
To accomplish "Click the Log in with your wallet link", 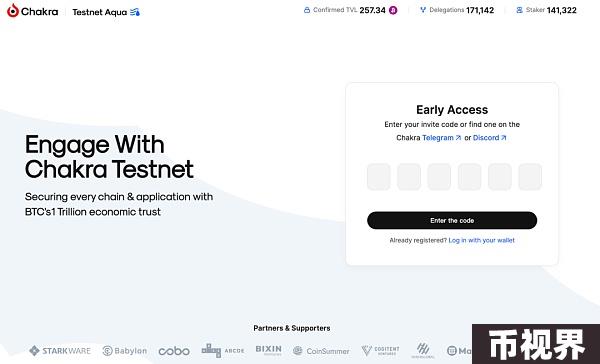I will click(x=481, y=240).
